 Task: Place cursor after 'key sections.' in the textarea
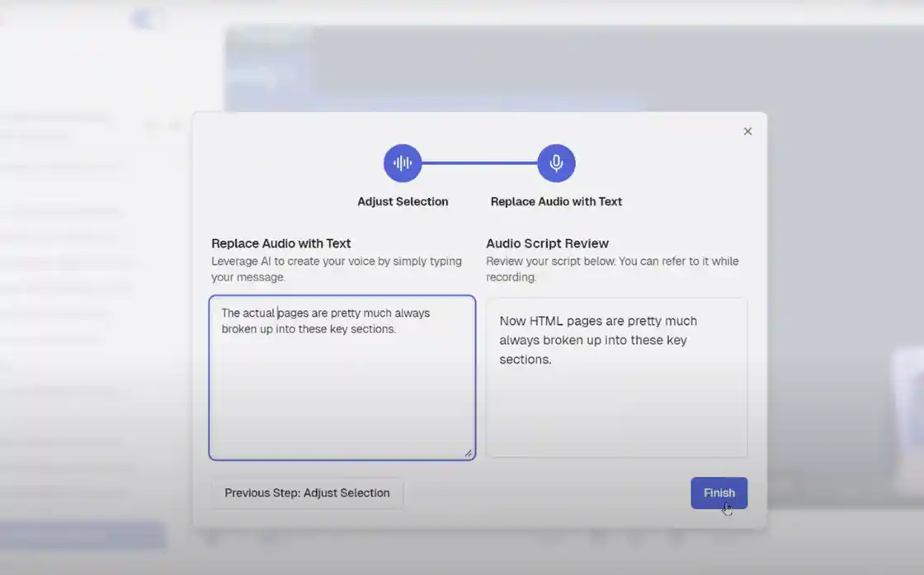[398, 329]
